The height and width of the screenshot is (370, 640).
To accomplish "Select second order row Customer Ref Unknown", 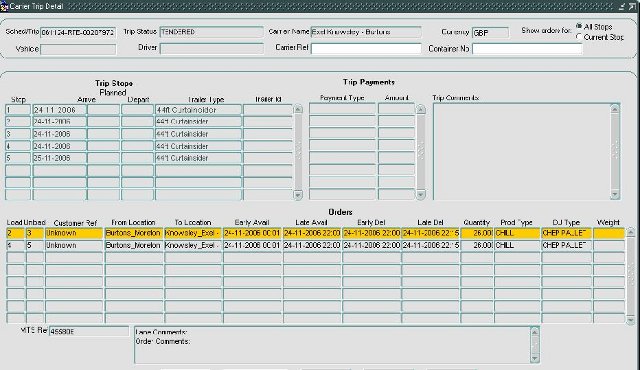I will (x=74, y=245).
